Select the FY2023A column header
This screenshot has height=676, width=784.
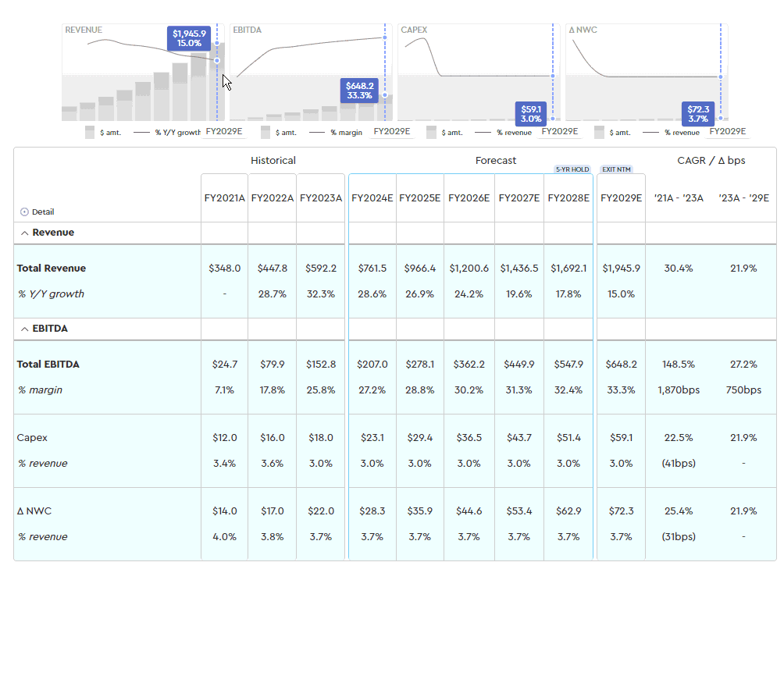click(x=320, y=198)
